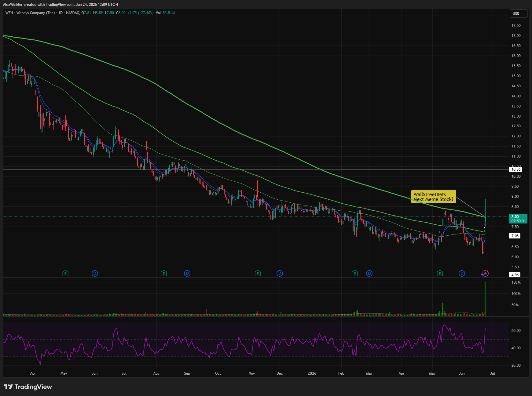Click the close value C8.00 in legend
Viewport: 532px width, 396px height.
pyautogui.click(x=121, y=13)
